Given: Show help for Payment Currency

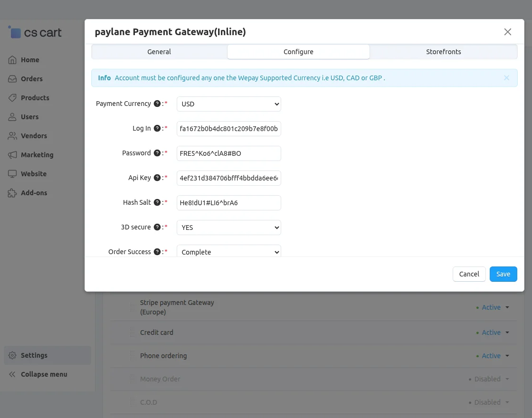Looking at the screenshot, I should (157, 104).
